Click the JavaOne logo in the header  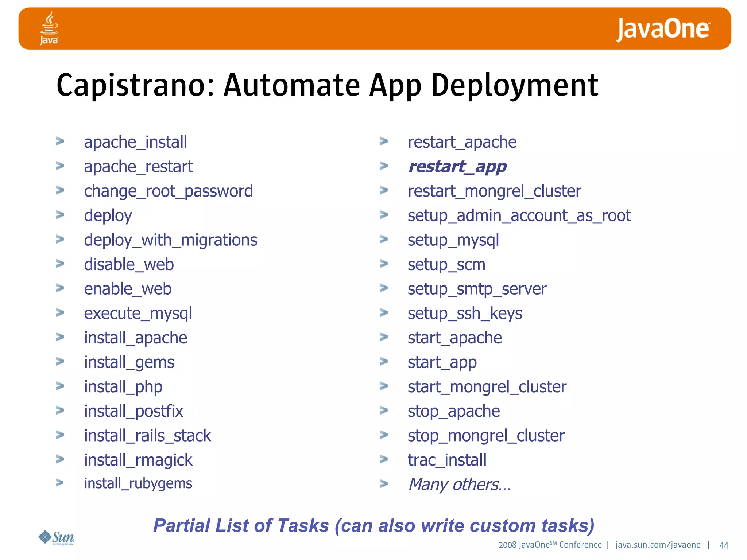coord(663,29)
